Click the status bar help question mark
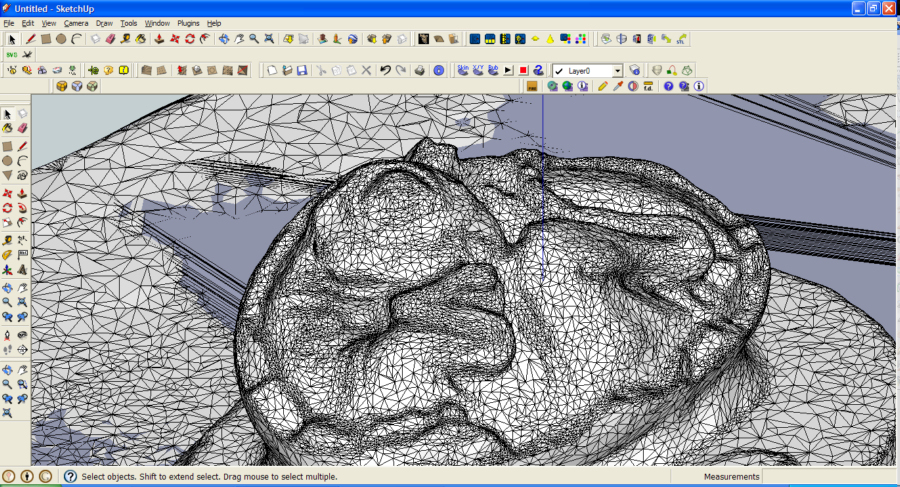The width and height of the screenshot is (900, 487). click(70, 477)
